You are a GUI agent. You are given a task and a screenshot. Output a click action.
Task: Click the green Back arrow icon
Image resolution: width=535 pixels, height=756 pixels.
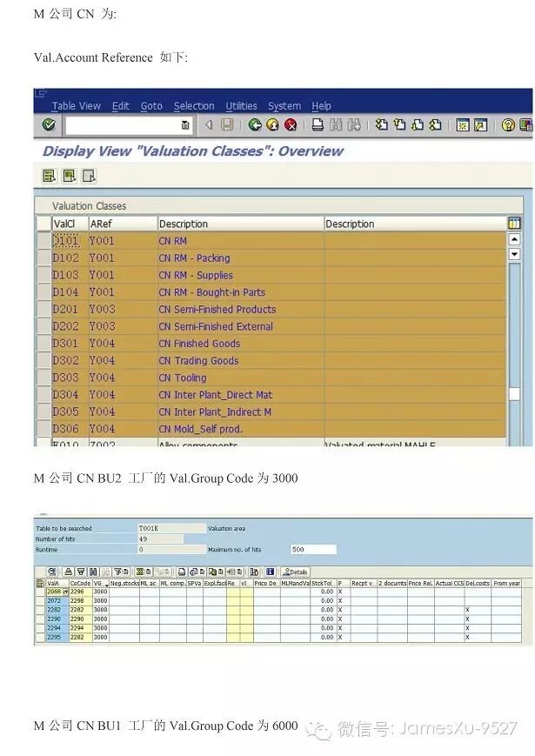pyautogui.click(x=255, y=125)
